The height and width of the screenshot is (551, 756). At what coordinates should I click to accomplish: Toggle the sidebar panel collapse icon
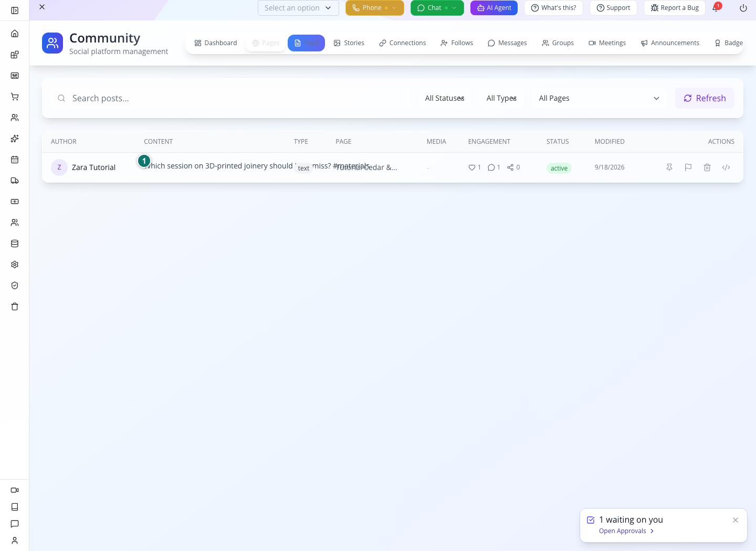[x=15, y=10]
